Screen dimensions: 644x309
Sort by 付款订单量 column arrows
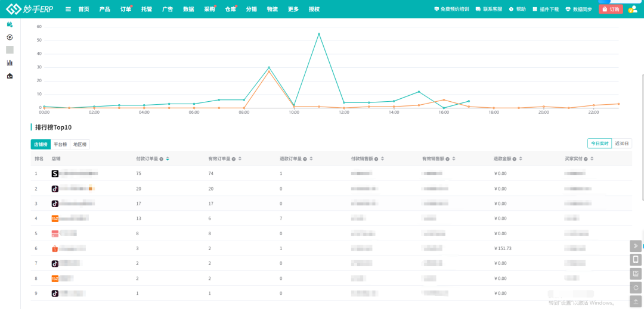click(x=168, y=159)
